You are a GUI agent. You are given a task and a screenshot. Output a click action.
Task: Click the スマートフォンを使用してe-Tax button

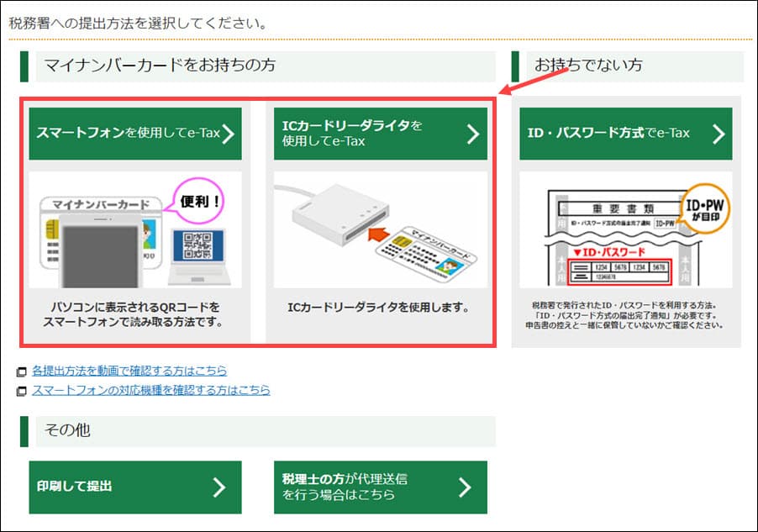135,134
